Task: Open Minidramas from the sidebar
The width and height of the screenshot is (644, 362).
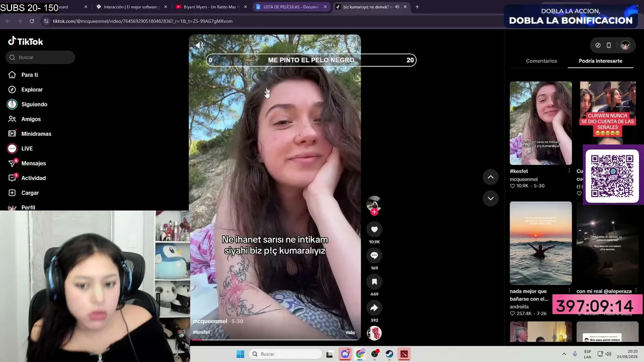Action: point(36,134)
